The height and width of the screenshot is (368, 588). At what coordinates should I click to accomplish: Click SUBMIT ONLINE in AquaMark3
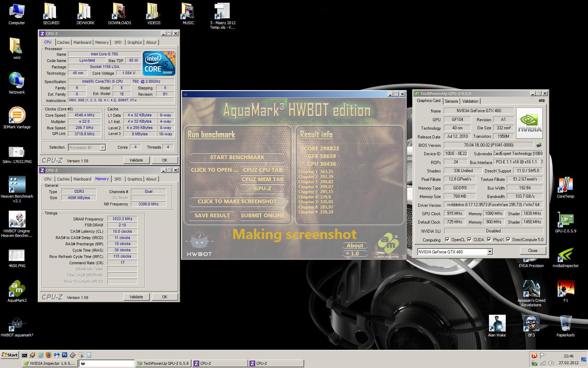tap(262, 216)
